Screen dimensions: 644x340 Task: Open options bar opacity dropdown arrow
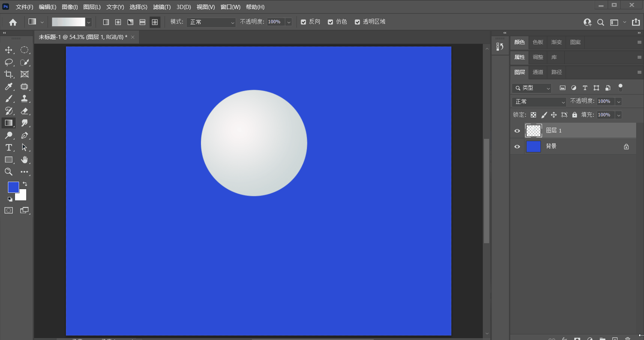click(289, 22)
